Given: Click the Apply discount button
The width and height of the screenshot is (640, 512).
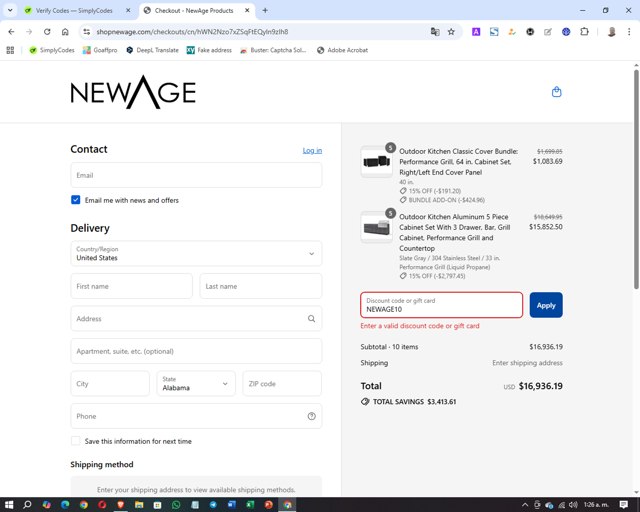Looking at the screenshot, I should click(x=546, y=305).
